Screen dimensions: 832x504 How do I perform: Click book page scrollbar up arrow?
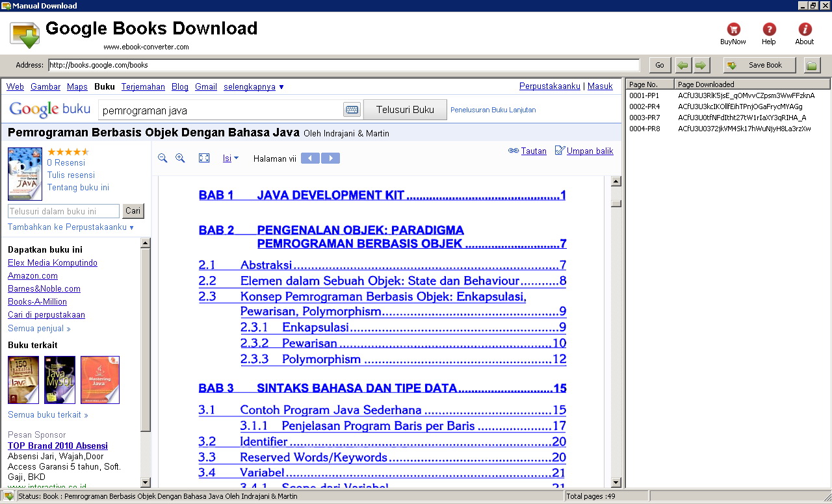[616, 182]
